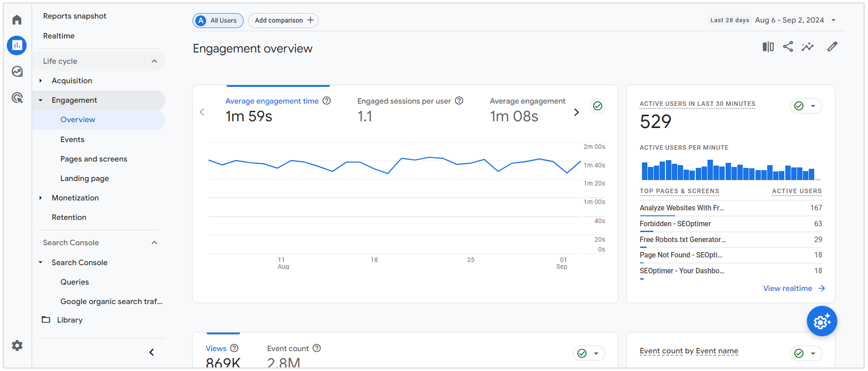The image size is (868, 371).
Task: Open the Advertising icon in left rail
Action: (17, 98)
